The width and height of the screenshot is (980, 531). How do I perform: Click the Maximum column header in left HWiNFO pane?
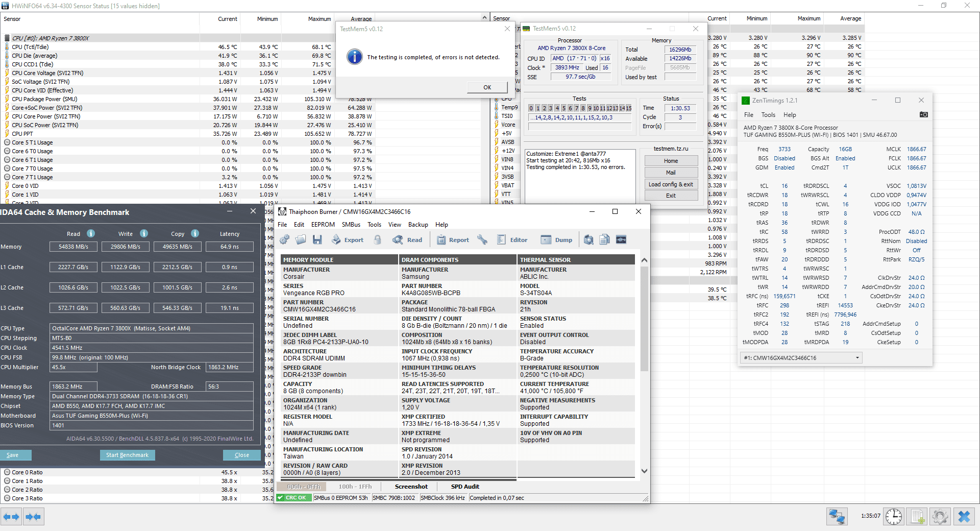(x=319, y=19)
